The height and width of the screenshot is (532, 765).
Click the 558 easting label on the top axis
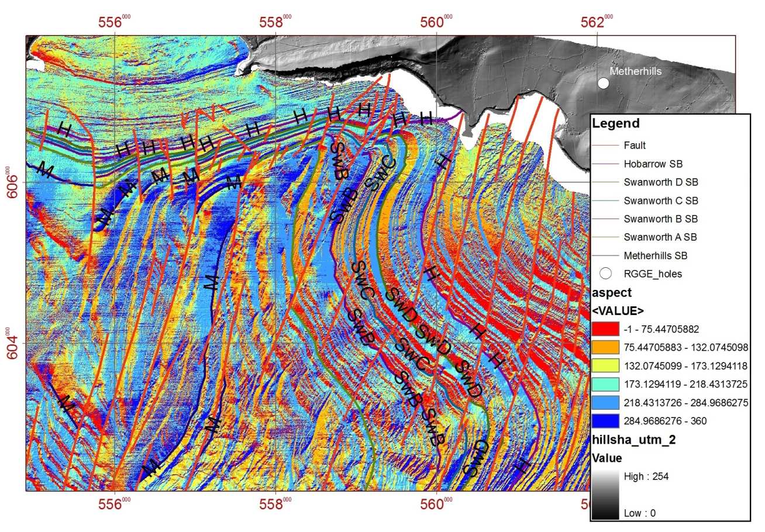[x=277, y=23]
